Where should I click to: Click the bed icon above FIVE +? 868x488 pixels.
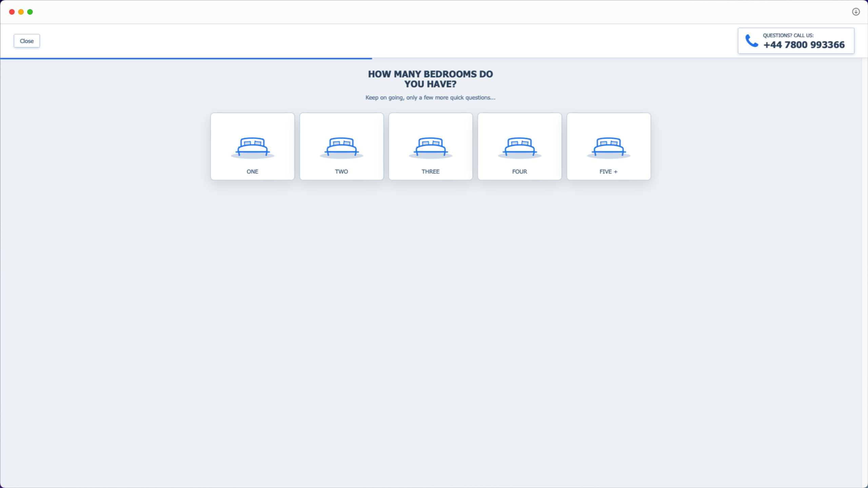pyautogui.click(x=609, y=147)
